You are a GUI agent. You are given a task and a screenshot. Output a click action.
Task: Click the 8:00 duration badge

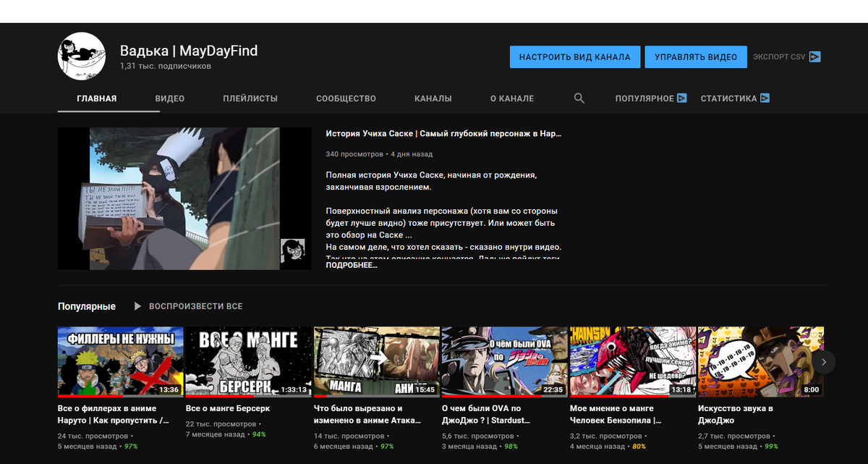[811, 389]
